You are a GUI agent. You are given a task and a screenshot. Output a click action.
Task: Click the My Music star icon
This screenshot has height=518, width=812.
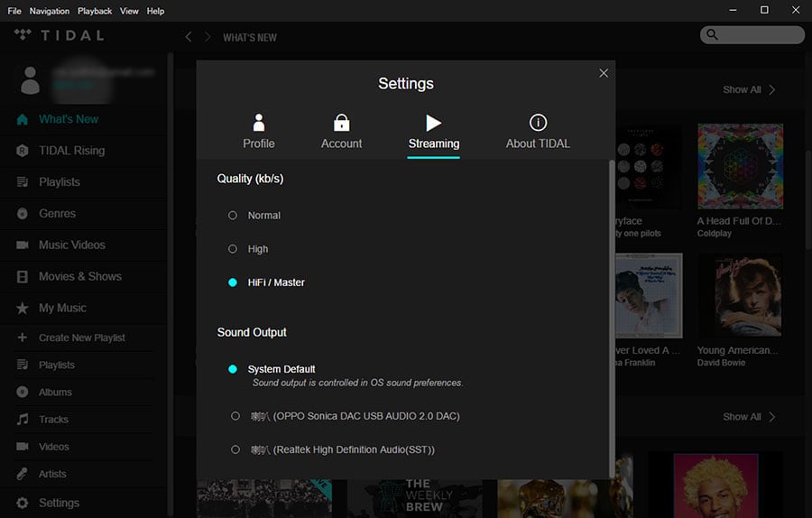(x=23, y=309)
